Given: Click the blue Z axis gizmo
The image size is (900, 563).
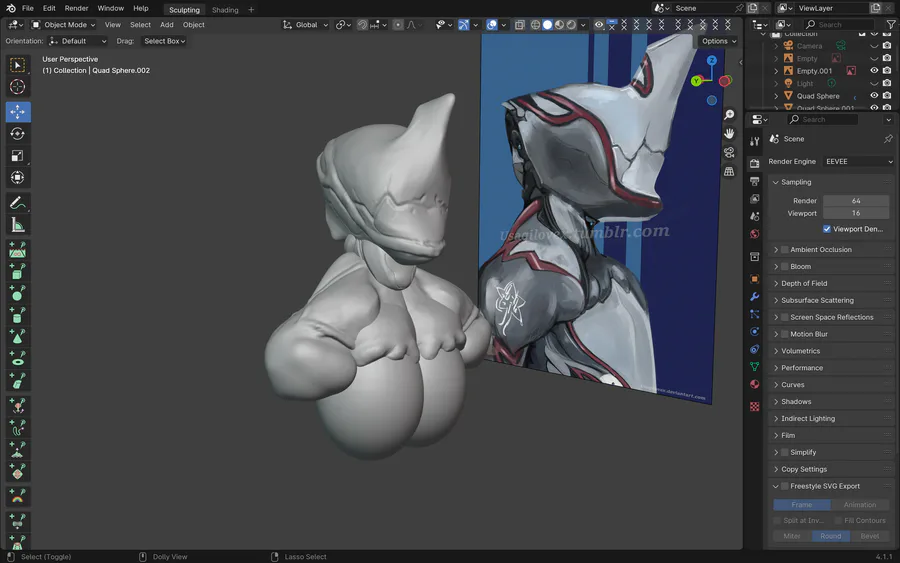Looking at the screenshot, I should [712, 60].
